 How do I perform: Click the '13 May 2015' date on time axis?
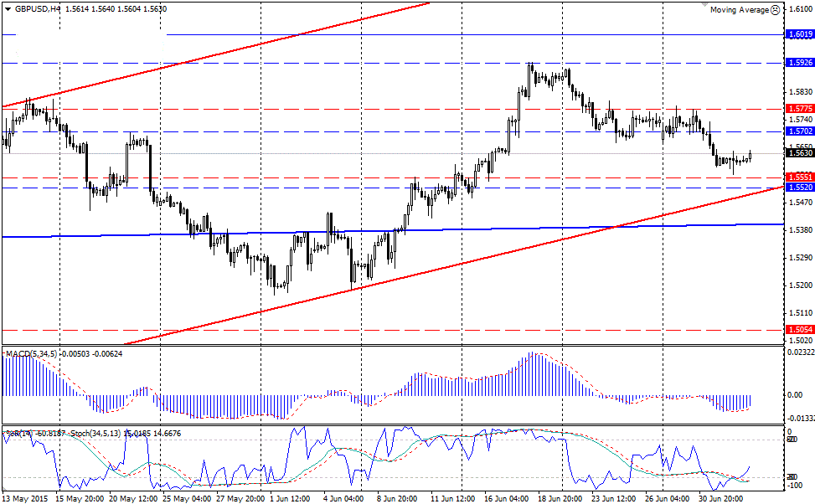25,499
